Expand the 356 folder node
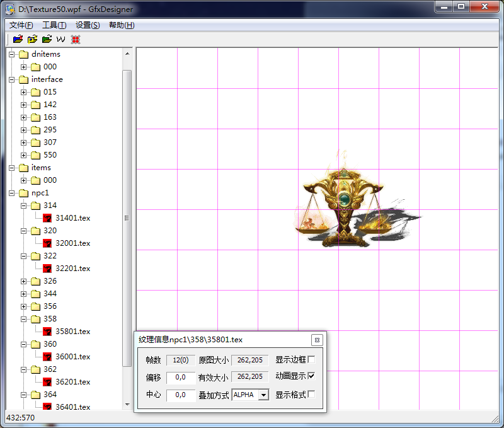 point(24,306)
